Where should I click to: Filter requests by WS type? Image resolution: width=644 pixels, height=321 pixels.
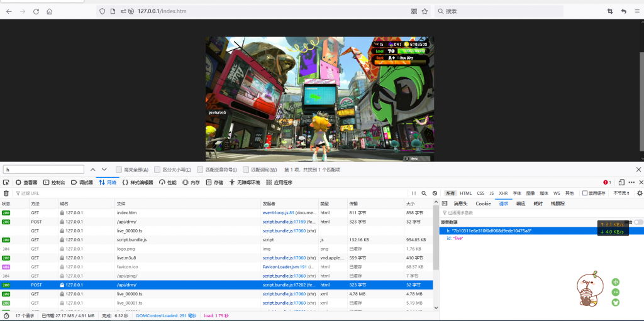[x=557, y=193]
